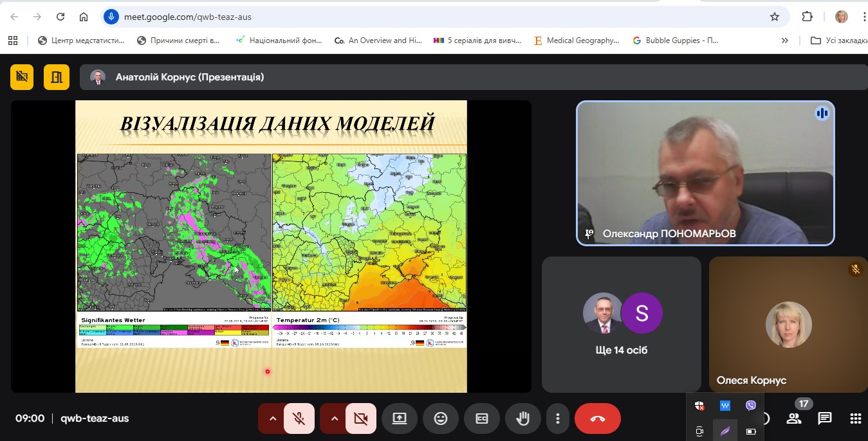Click the yellow hide-presentation icon at top left
The image size is (868, 441).
22,77
